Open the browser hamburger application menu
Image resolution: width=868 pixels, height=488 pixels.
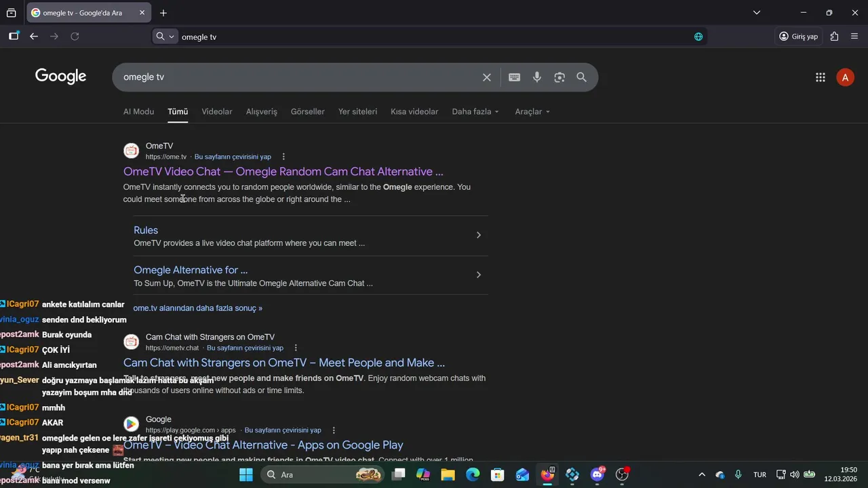tap(854, 37)
